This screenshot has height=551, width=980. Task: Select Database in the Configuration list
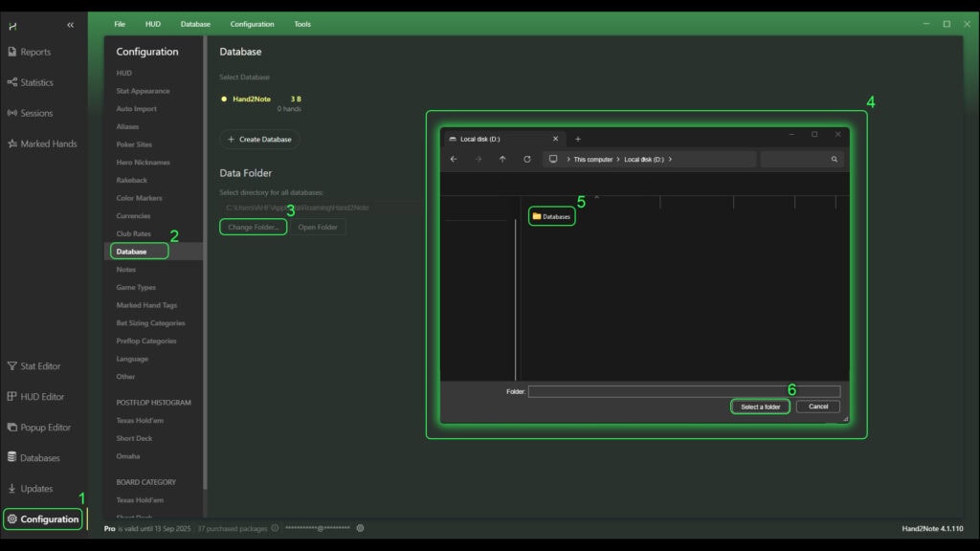(154, 252)
